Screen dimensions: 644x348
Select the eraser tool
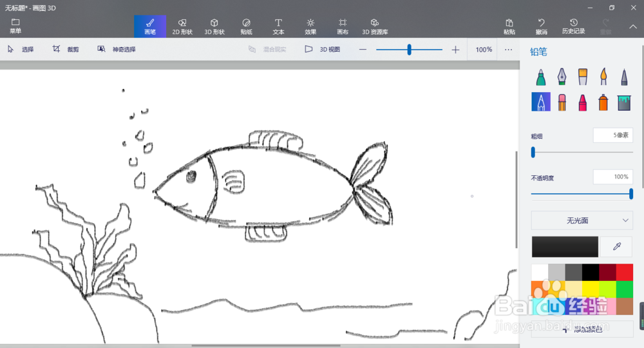562,102
